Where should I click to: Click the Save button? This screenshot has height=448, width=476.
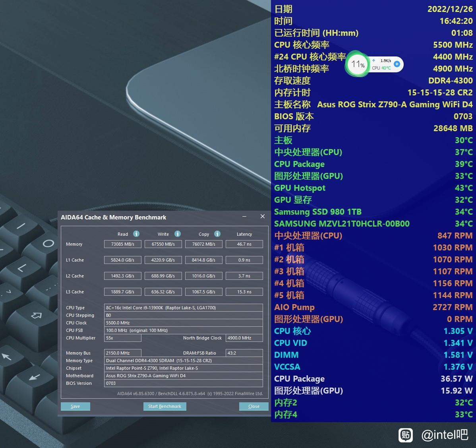[75, 406]
